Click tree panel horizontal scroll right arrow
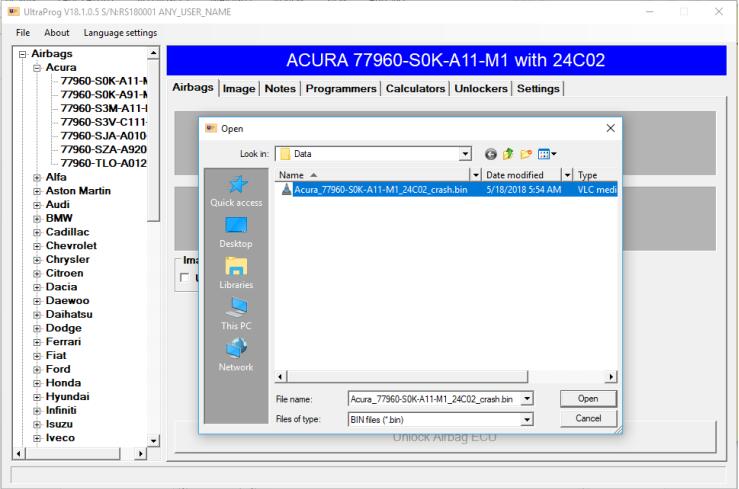The height and width of the screenshot is (489, 739). 140,454
